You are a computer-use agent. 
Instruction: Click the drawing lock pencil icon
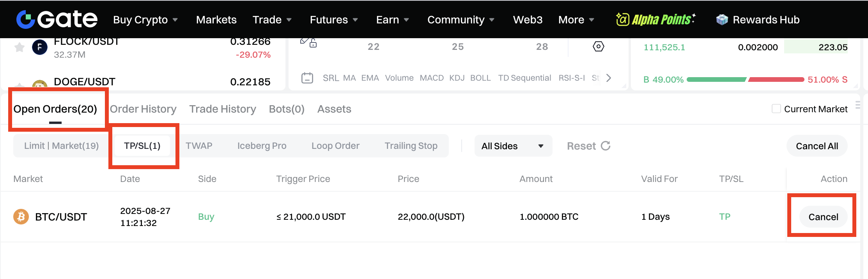(308, 42)
